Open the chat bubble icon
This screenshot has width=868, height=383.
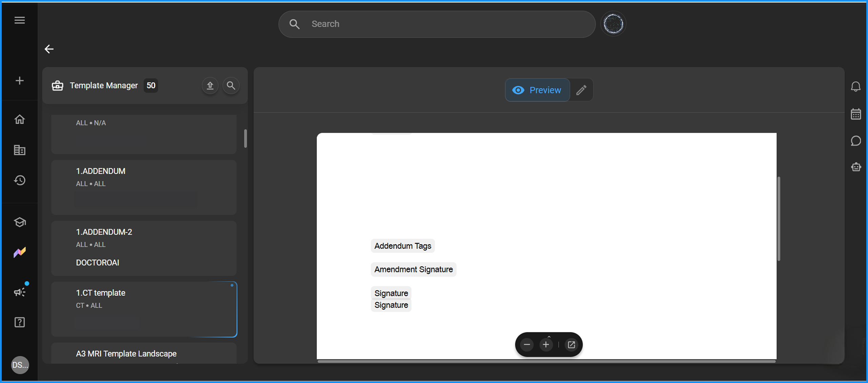pyautogui.click(x=856, y=141)
